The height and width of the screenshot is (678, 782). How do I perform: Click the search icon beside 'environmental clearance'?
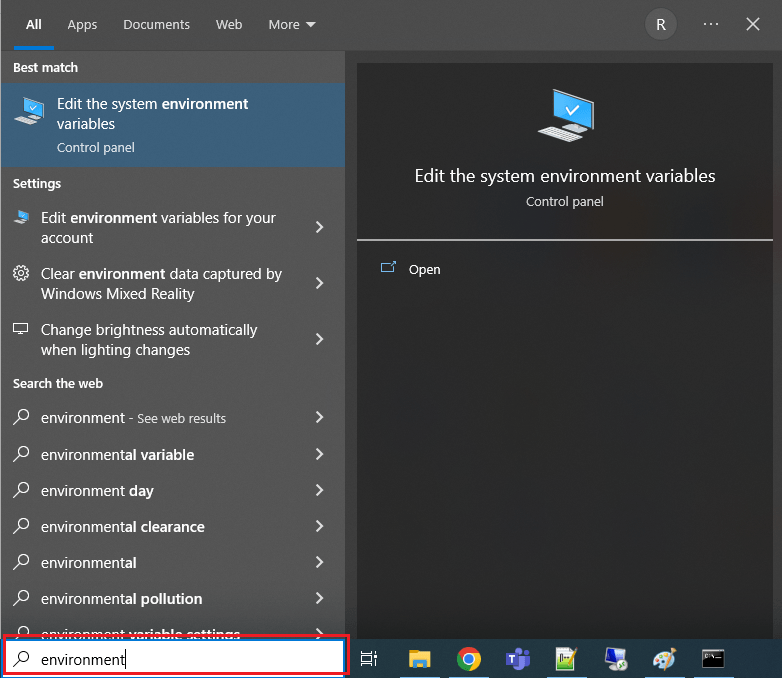coord(21,526)
